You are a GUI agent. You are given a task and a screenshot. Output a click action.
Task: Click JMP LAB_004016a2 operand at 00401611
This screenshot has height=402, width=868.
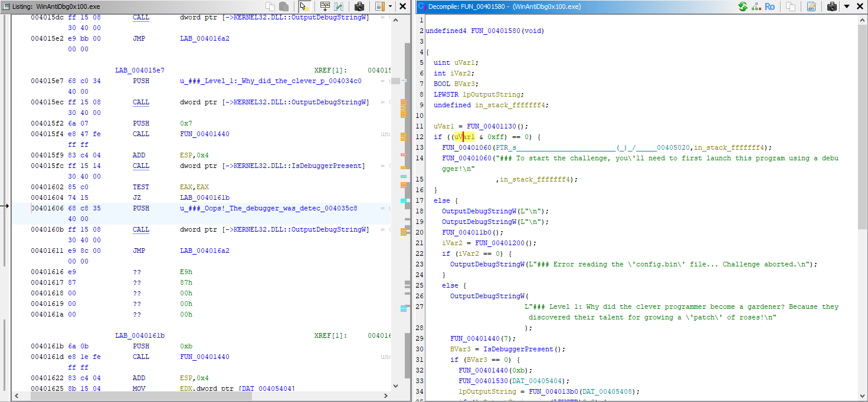click(x=205, y=251)
